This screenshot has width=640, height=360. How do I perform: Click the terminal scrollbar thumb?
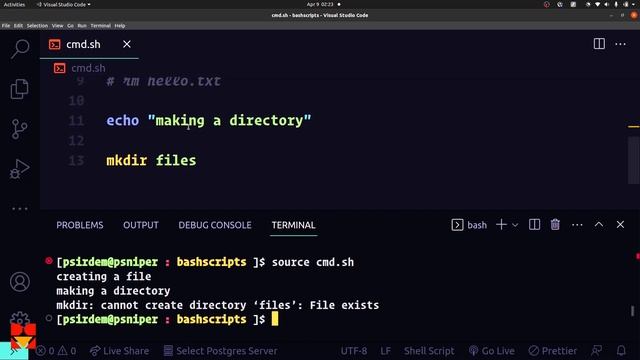tap(633, 311)
